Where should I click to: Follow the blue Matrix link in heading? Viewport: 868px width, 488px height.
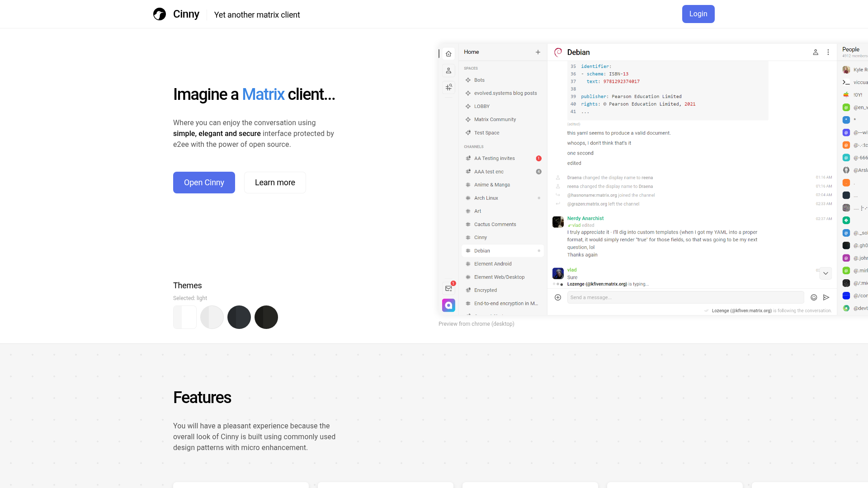(x=263, y=94)
